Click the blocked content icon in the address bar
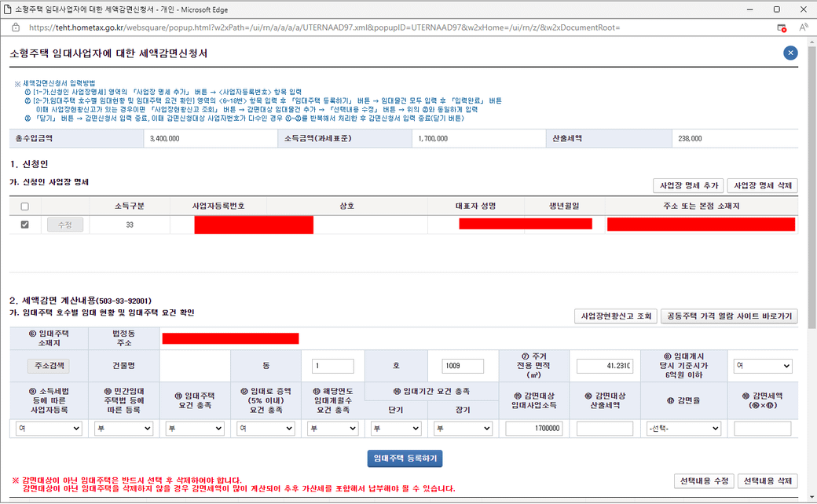This screenshot has height=504, width=817. pyautogui.click(x=782, y=27)
